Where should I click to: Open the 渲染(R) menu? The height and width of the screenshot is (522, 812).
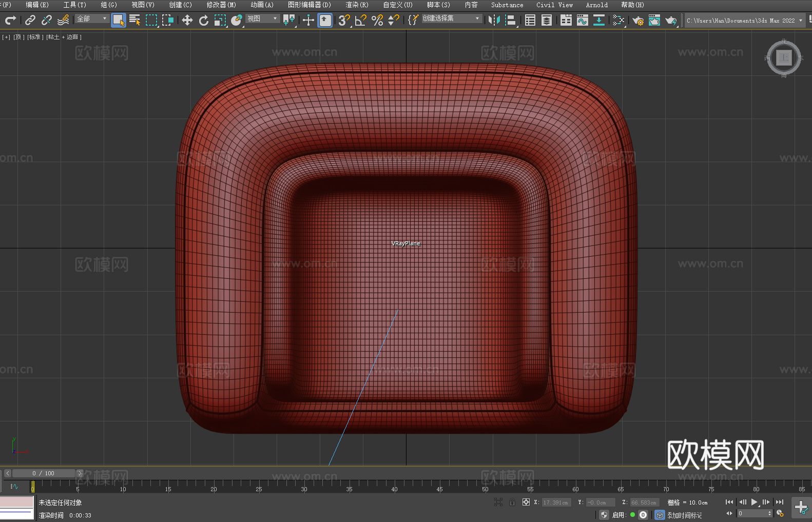(357, 5)
